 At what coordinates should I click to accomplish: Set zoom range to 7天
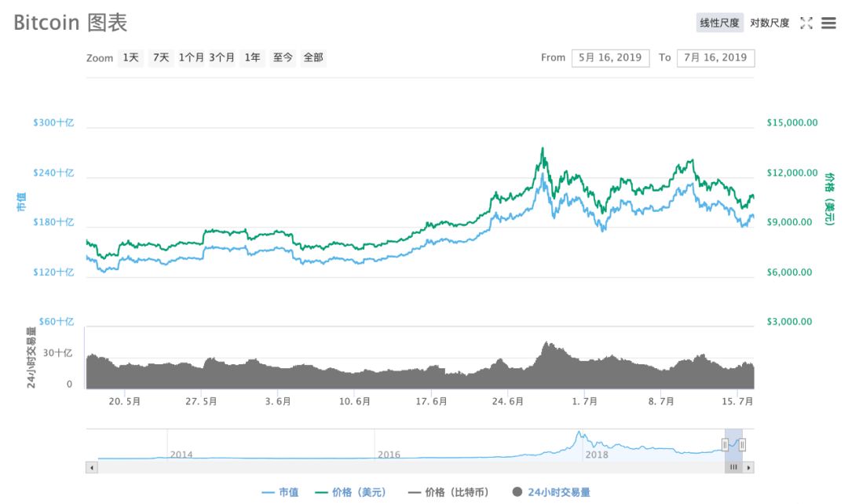161,57
